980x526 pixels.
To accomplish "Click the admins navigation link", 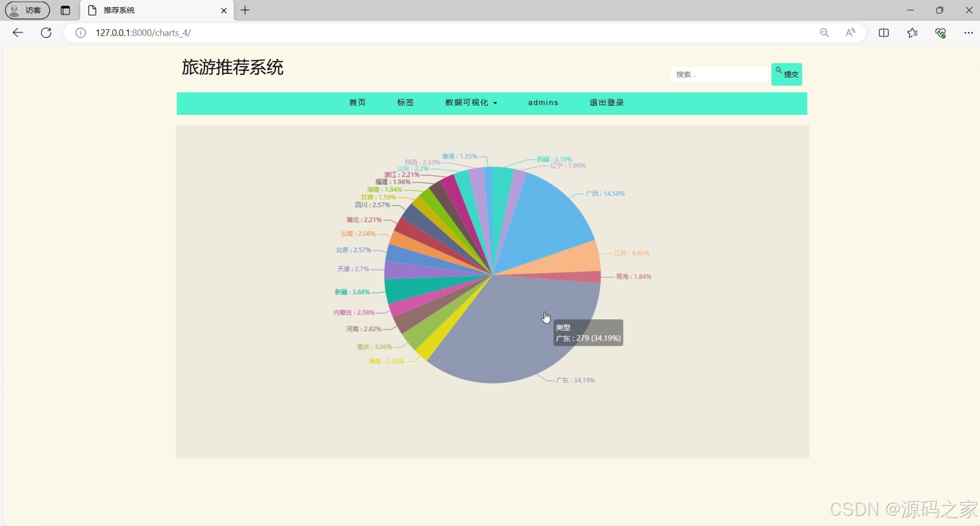I will point(543,103).
